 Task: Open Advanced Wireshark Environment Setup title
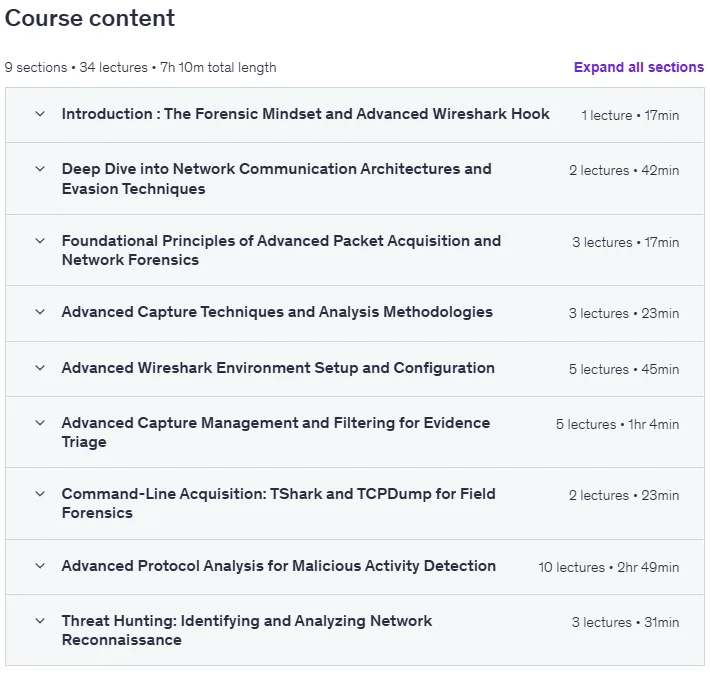pos(278,368)
